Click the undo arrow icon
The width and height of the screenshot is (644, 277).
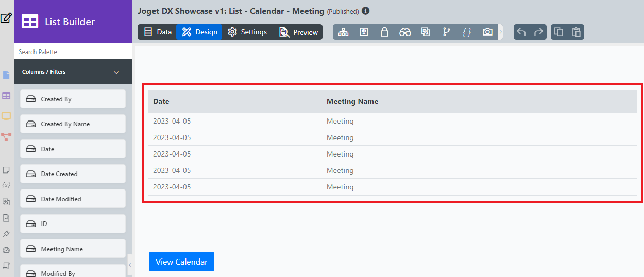click(x=521, y=32)
